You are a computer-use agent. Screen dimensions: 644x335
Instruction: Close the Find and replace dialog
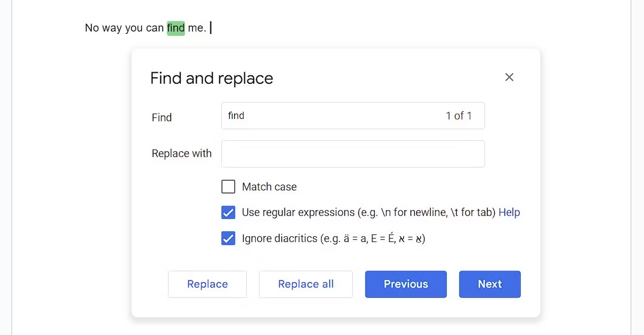[509, 77]
